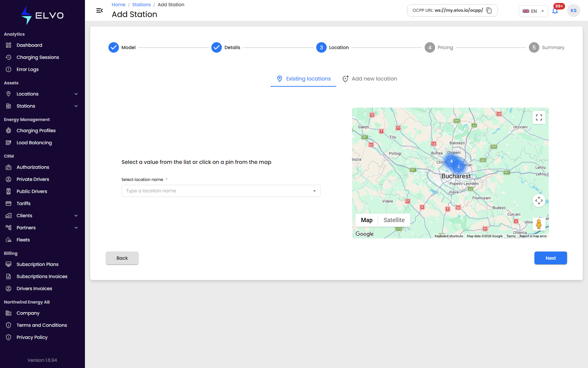Click the Company building icon
The height and width of the screenshot is (368, 588).
point(8,313)
